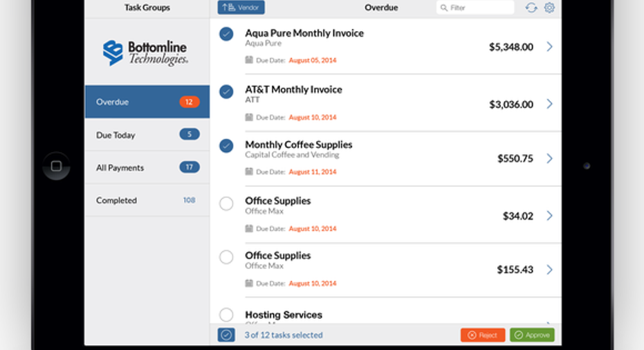Select the Overdue task group

[147, 102]
